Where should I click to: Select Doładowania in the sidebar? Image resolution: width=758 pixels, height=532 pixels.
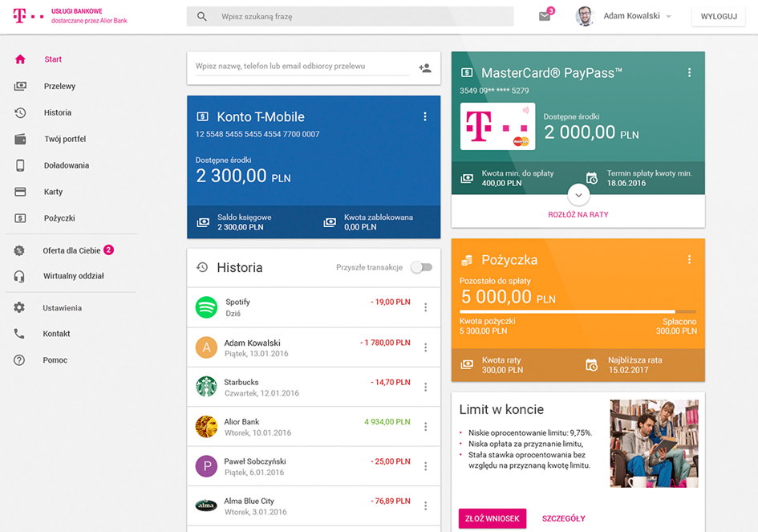tap(67, 165)
